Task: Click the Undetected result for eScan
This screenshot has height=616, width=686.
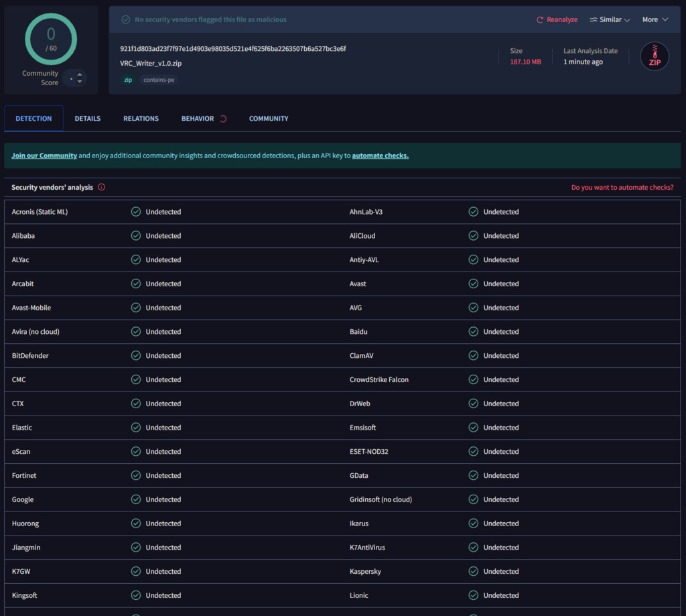Action: tap(163, 451)
